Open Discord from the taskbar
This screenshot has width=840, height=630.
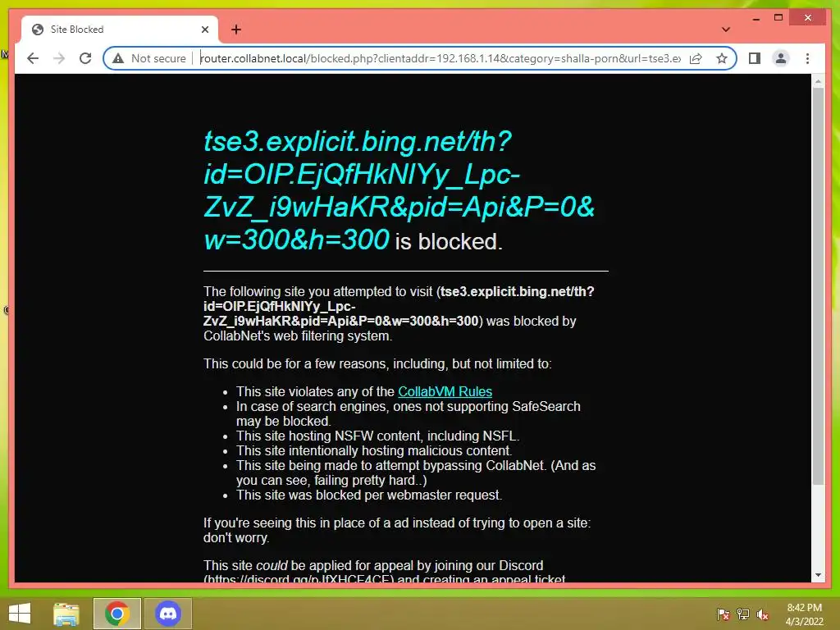pos(167,614)
